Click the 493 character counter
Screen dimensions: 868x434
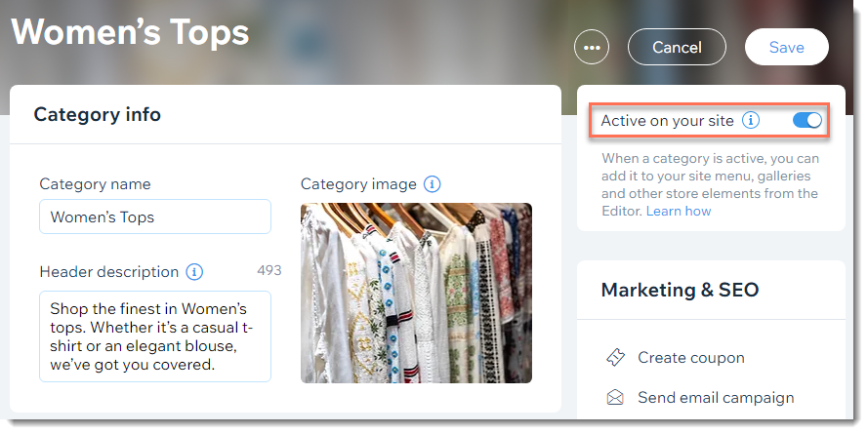269,270
